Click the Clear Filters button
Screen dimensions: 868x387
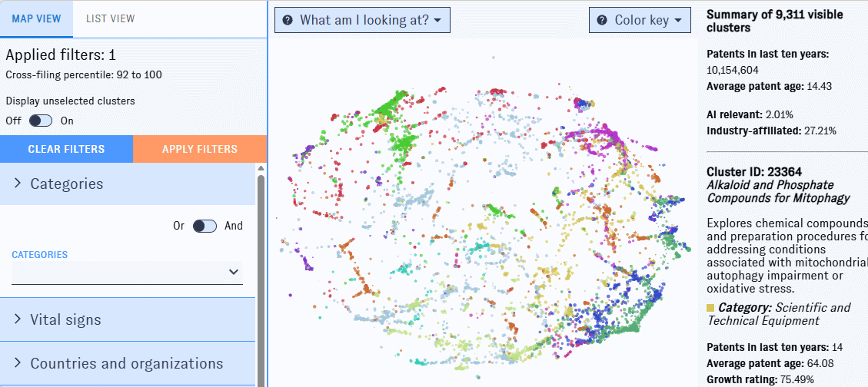tap(66, 149)
